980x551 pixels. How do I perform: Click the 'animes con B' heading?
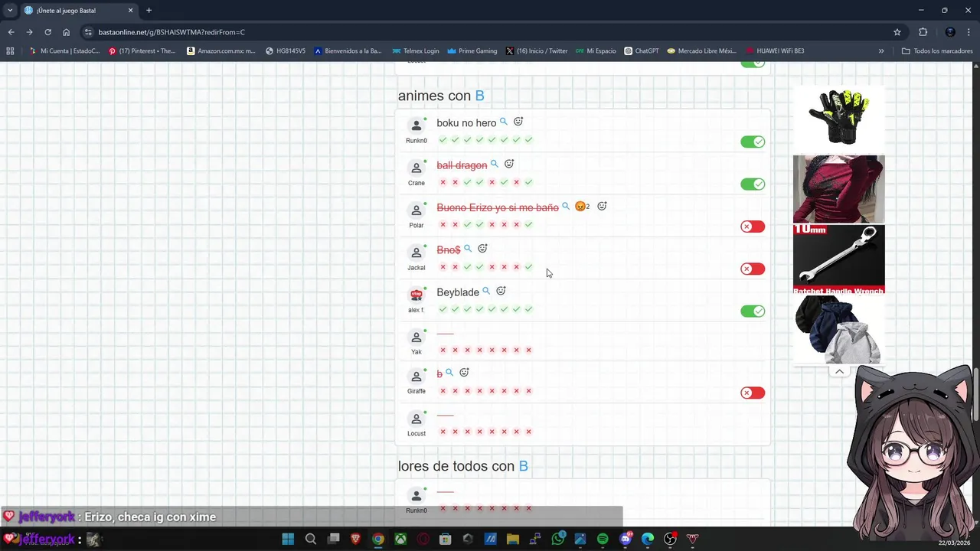pos(441,96)
